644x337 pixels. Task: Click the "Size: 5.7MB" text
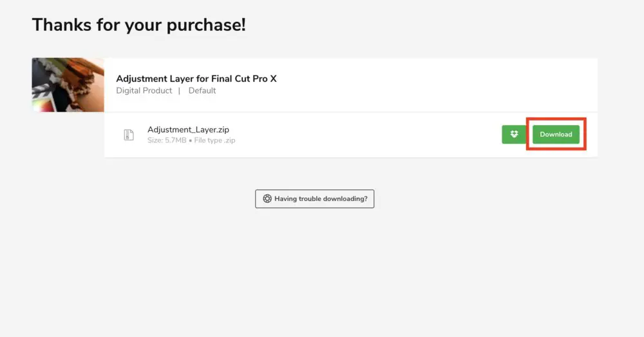pyautogui.click(x=167, y=140)
